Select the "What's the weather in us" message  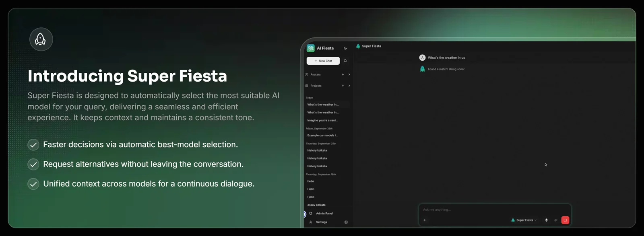pos(446,58)
